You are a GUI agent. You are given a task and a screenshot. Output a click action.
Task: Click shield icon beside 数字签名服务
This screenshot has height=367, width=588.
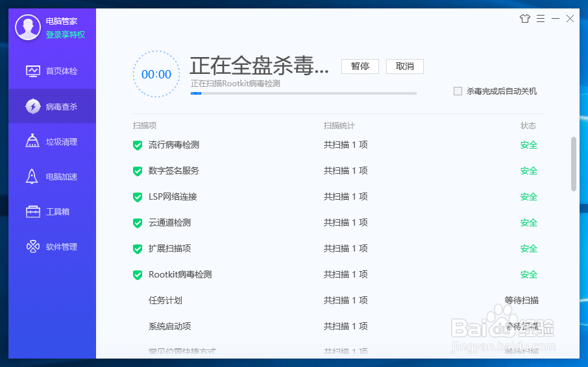click(x=138, y=171)
